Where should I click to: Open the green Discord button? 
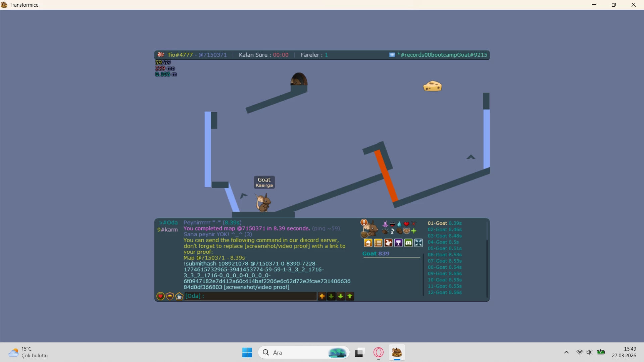[x=408, y=243]
